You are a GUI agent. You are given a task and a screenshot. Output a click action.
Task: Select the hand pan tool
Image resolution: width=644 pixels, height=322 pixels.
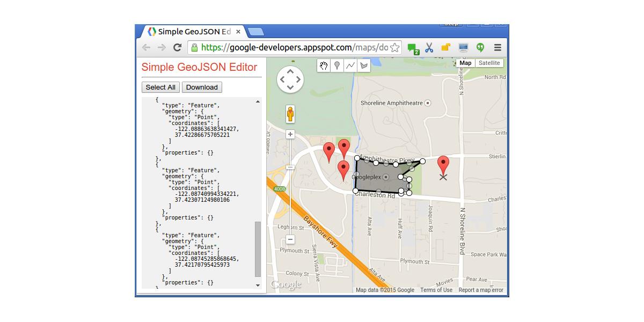click(x=324, y=65)
